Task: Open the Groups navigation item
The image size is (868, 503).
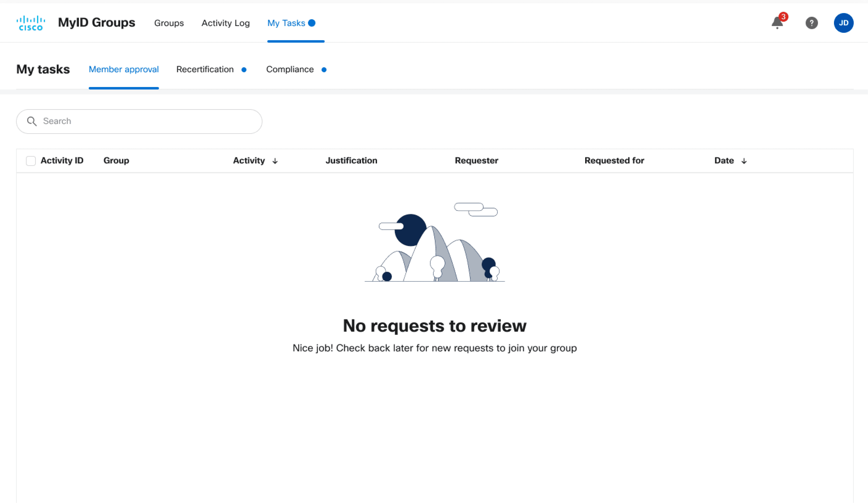Action: click(x=169, y=23)
